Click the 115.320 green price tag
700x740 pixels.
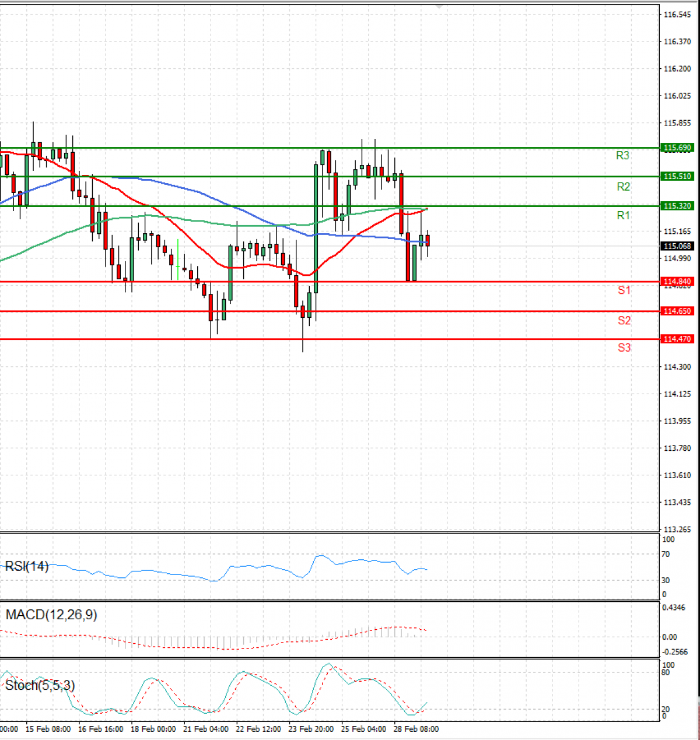[677, 206]
